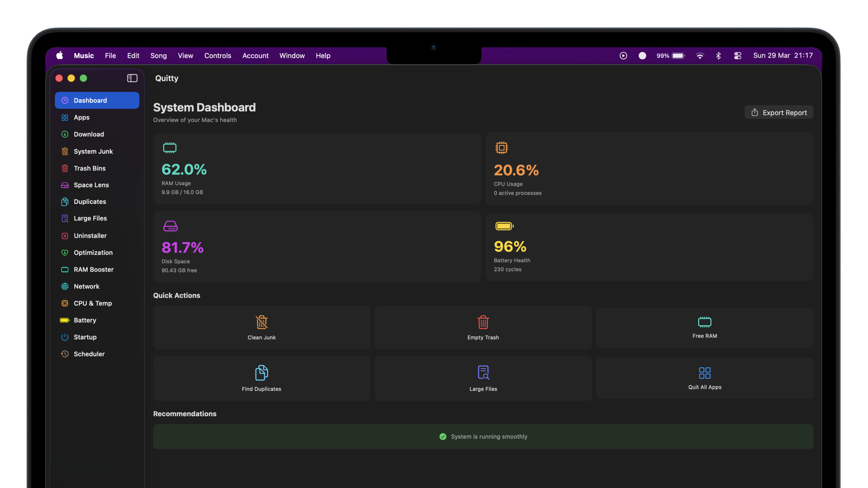Select CPU & Temp sidebar entry
Screen dimensions: 868x488
coord(92,303)
